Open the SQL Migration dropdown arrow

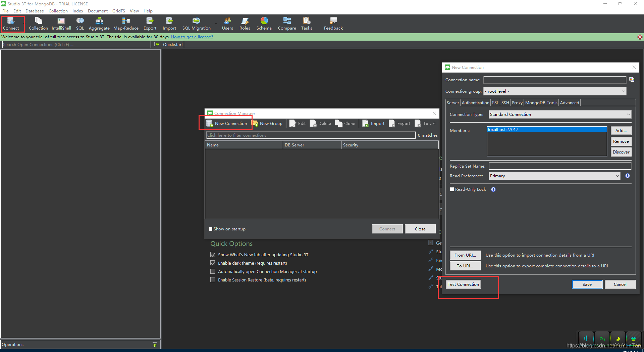pyautogui.click(x=216, y=24)
